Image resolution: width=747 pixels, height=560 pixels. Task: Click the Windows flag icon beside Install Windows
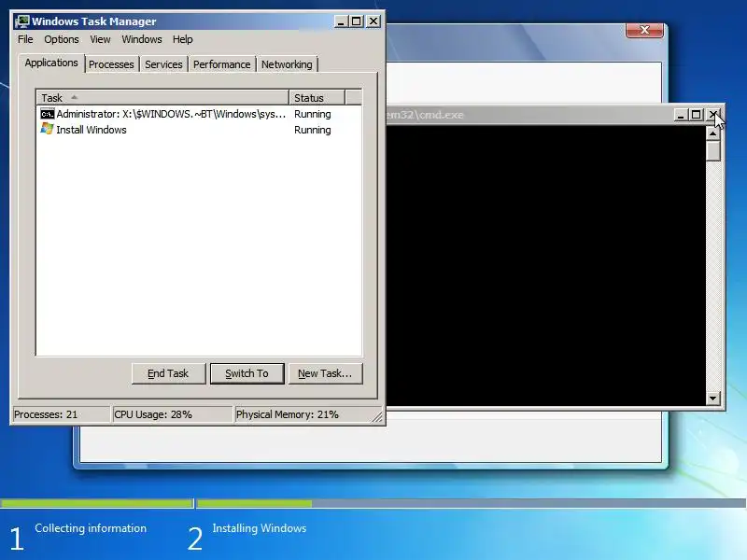(x=48, y=129)
